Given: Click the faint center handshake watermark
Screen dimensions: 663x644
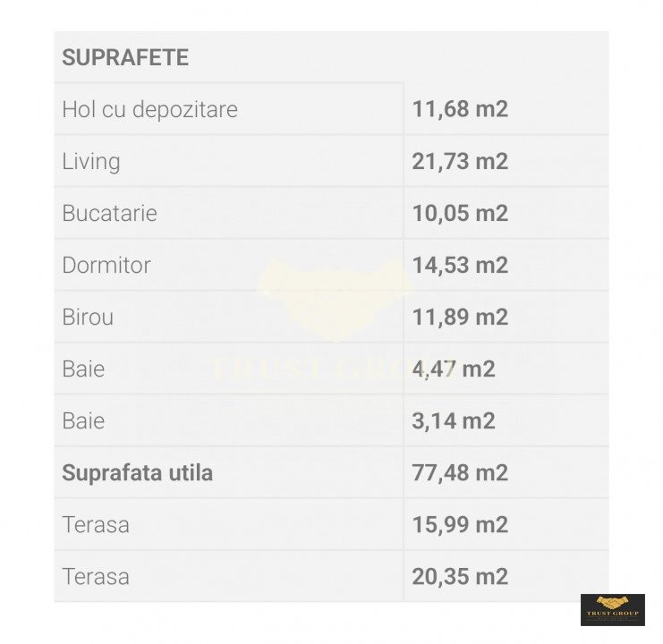Looking at the screenshot, I should click(x=334, y=300).
